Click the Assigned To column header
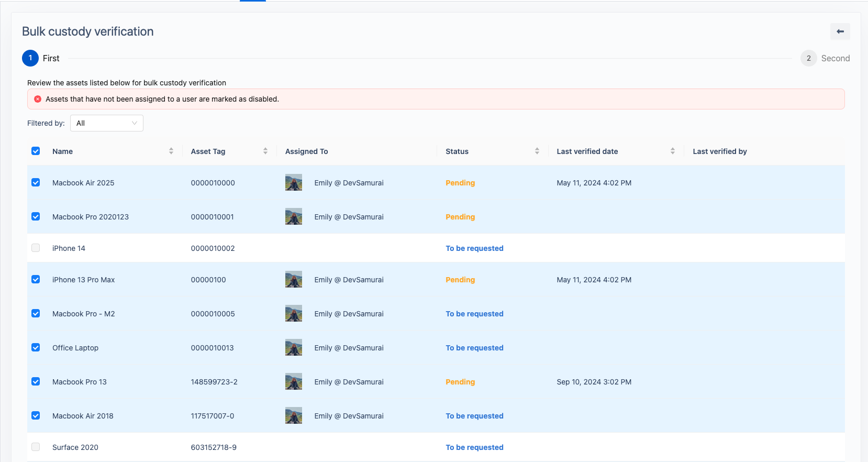868x462 pixels. [x=307, y=151]
